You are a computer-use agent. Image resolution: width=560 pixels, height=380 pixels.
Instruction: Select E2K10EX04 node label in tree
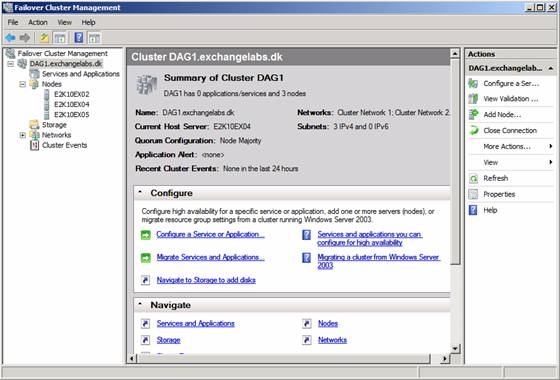71,105
